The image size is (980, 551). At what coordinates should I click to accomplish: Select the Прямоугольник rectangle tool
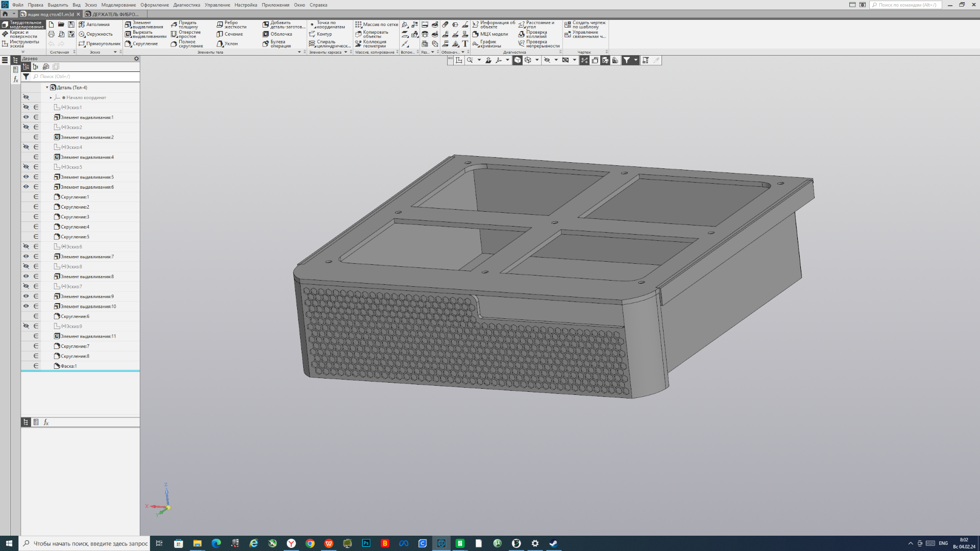click(x=99, y=44)
